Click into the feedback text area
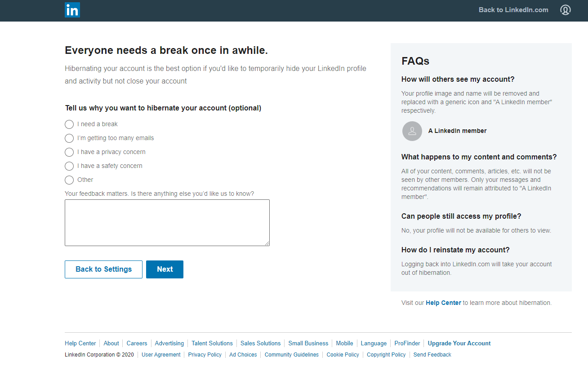This screenshot has height=379, width=588. (x=167, y=223)
